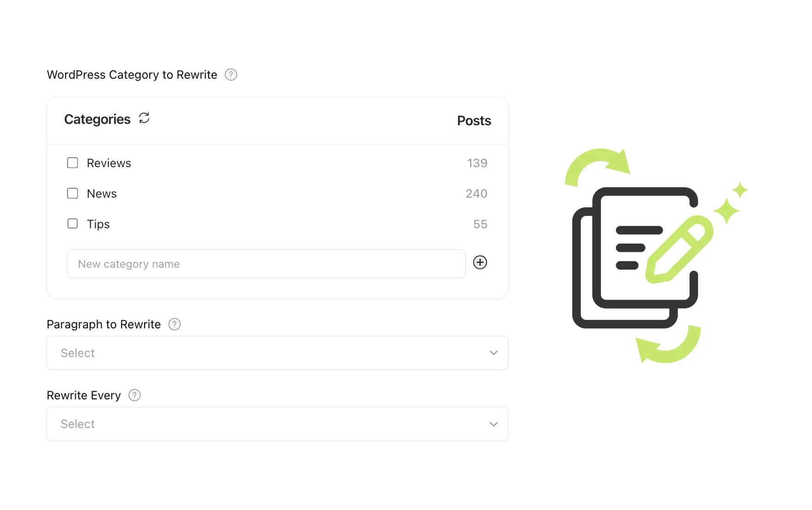Screen dimensions: 812x510
Task: Open the Rewrite Every dropdown
Action: [x=277, y=424]
